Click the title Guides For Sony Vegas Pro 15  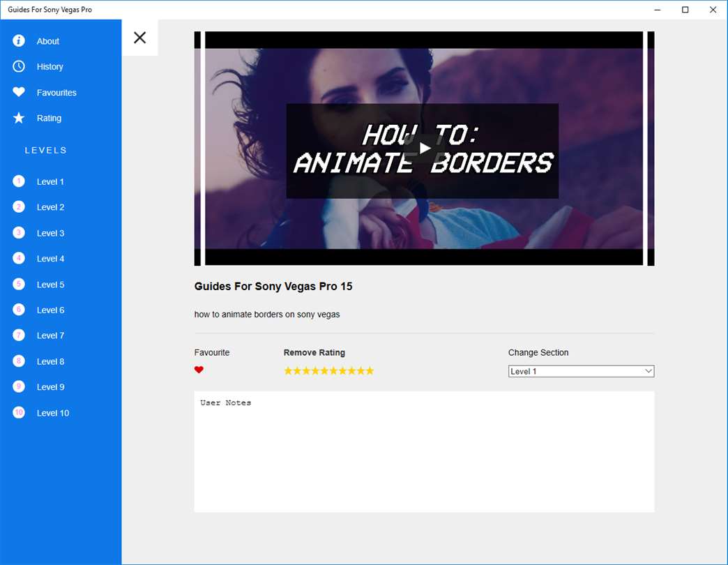(273, 287)
